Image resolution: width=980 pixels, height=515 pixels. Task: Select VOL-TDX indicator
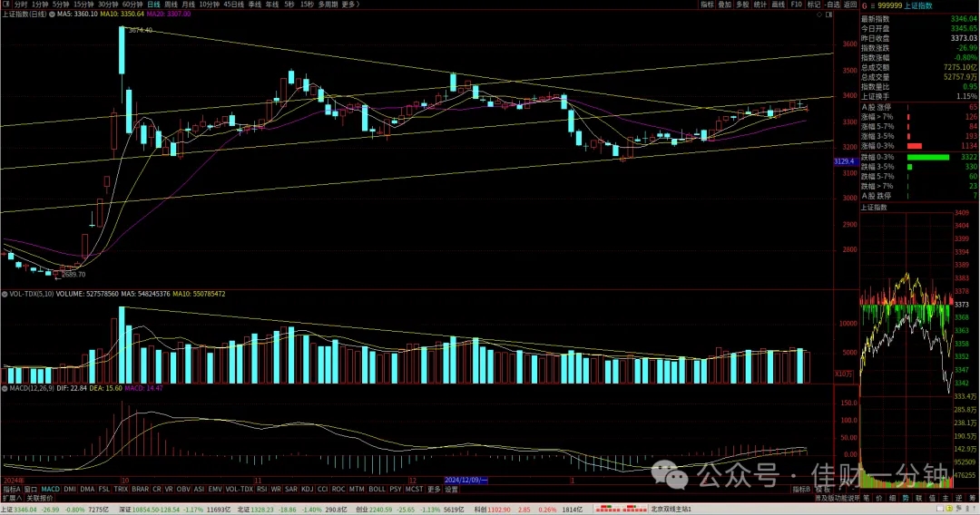click(239, 490)
